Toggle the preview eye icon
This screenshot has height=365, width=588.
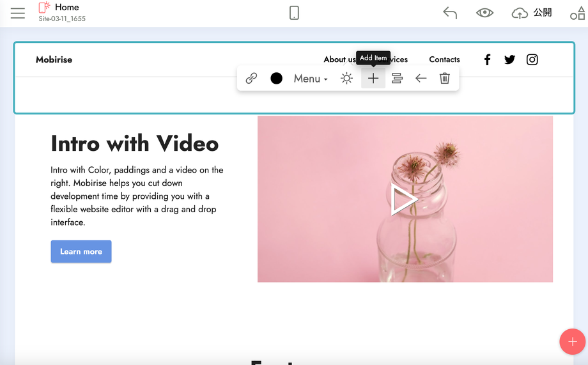[484, 13]
